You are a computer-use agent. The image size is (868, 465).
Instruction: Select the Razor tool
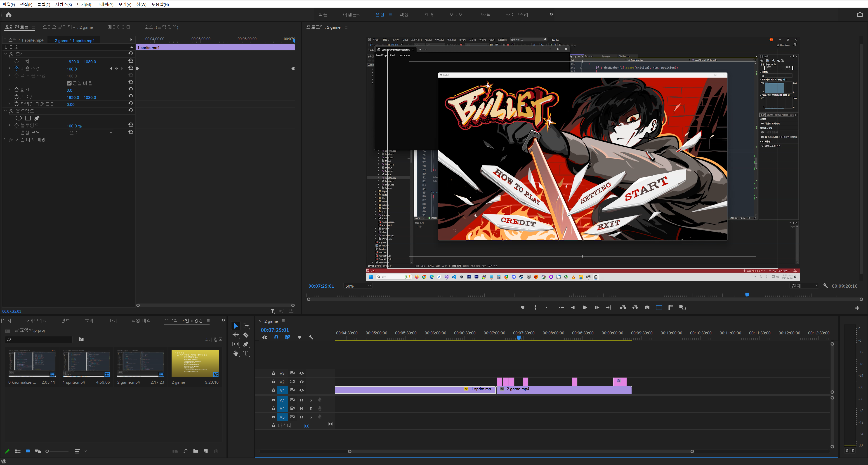[x=246, y=335]
